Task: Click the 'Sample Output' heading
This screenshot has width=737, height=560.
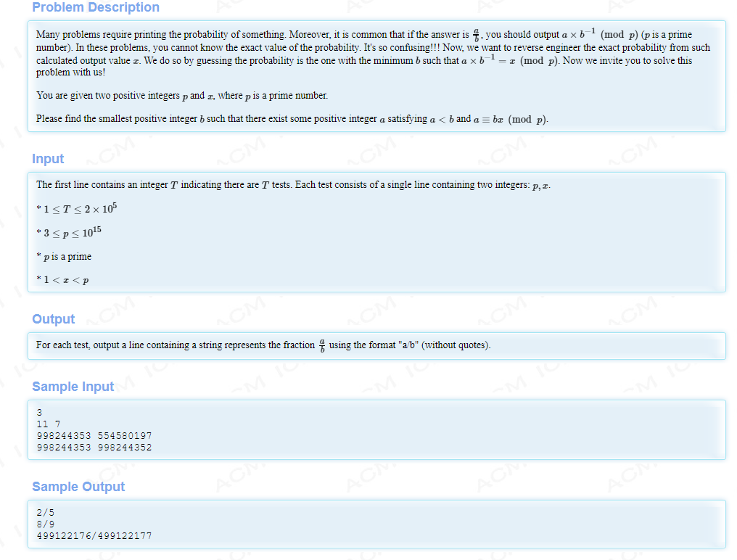Action: [78, 487]
